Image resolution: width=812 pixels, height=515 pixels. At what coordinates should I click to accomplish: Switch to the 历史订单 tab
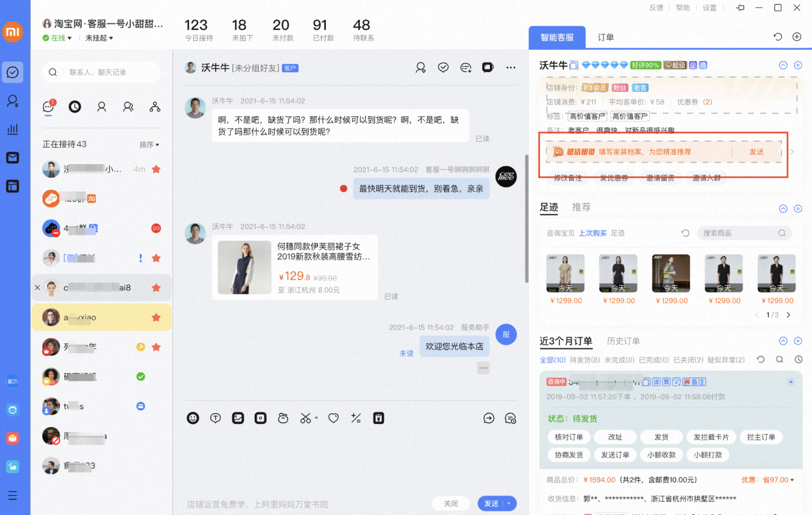623,341
